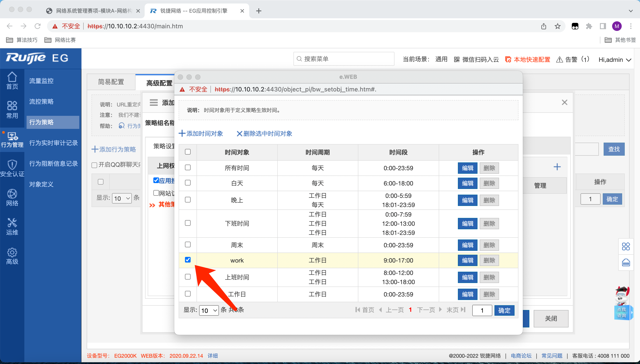This screenshot has height=364, width=640.
Task: Click the 微信扫码入云 QR code icon
Action: (457, 59)
